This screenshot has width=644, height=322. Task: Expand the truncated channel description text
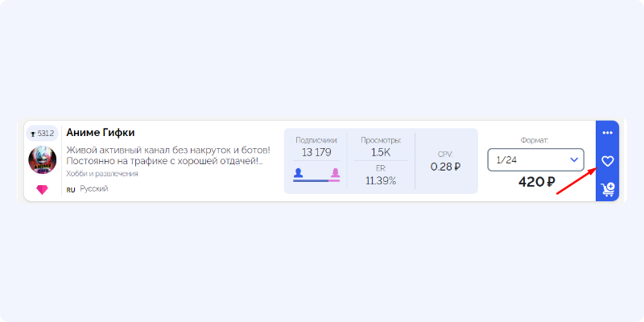pos(168,155)
